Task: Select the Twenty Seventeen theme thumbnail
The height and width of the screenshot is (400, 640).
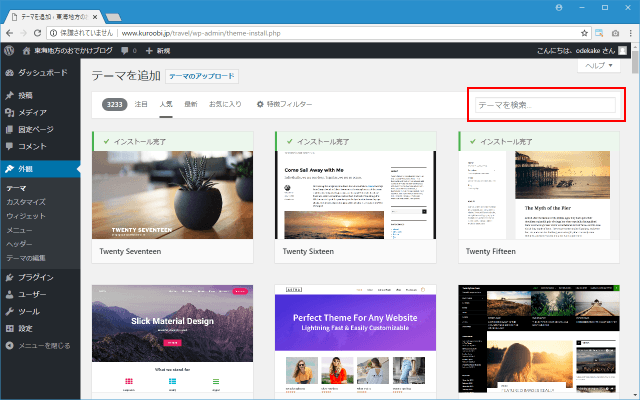Action: 169,194
